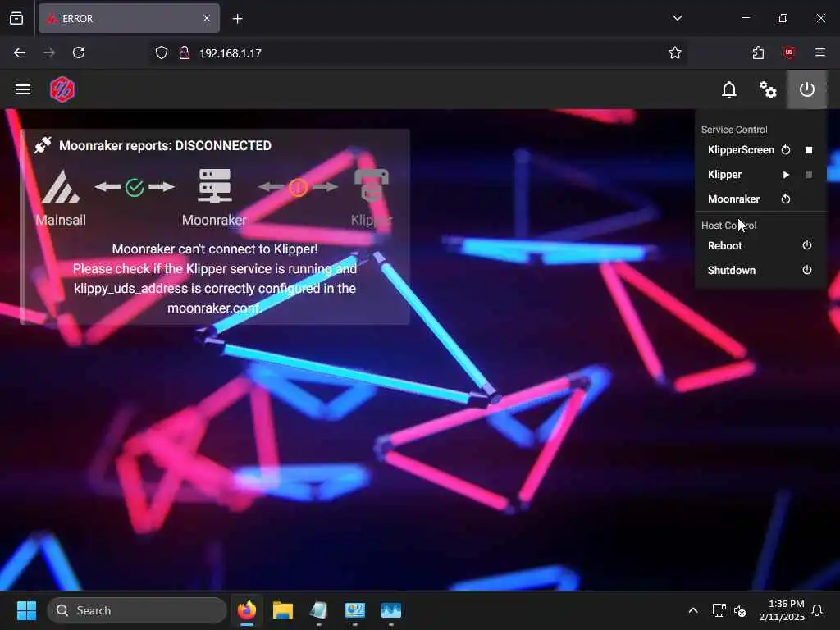
Task: Click the disconnected plug icon
Action: (43, 145)
